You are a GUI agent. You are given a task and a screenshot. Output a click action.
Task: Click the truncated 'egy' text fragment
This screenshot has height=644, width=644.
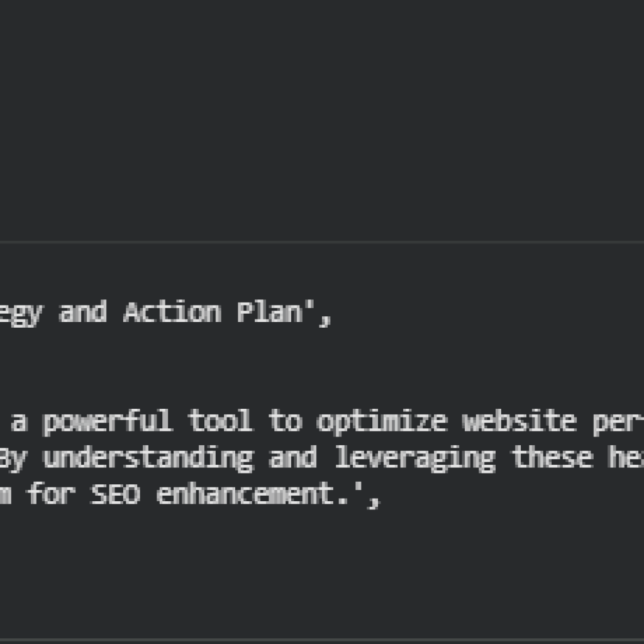[x=20, y=313]
